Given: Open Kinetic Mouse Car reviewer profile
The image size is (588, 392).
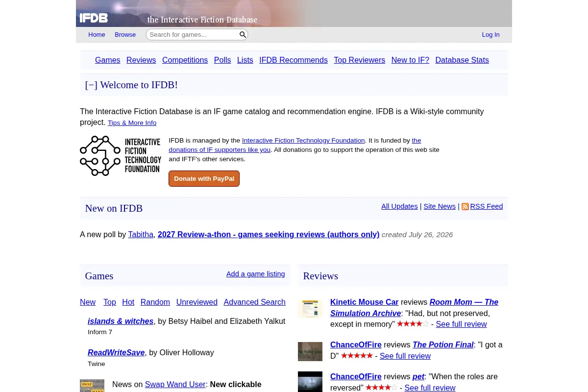Looking at the screenshot, I should click(364, 302).
